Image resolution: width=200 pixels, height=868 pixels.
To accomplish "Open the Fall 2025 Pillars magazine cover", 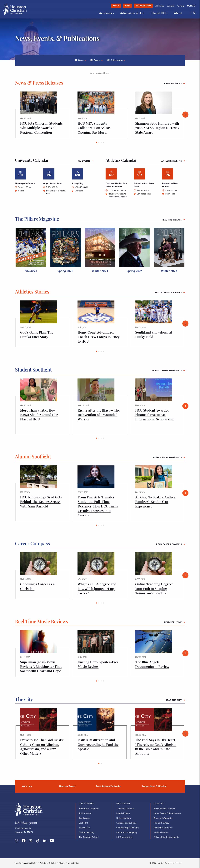I will [x=31, y=247].
